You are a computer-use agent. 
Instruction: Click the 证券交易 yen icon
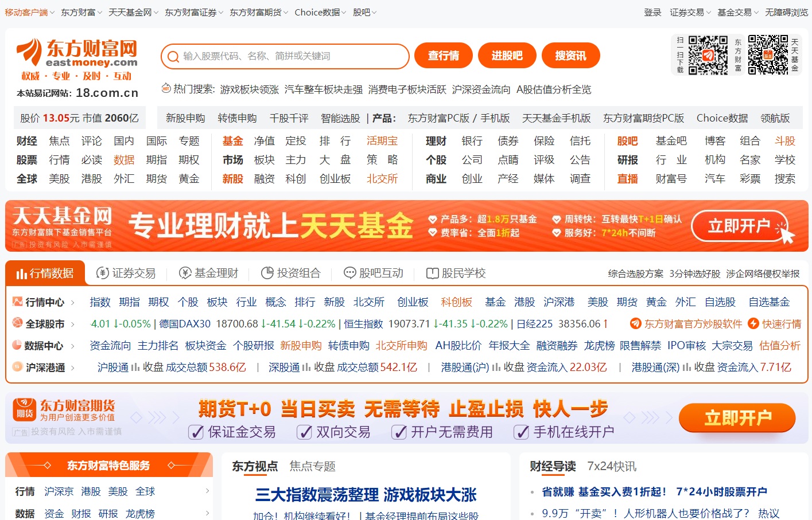tap(103, 273)
